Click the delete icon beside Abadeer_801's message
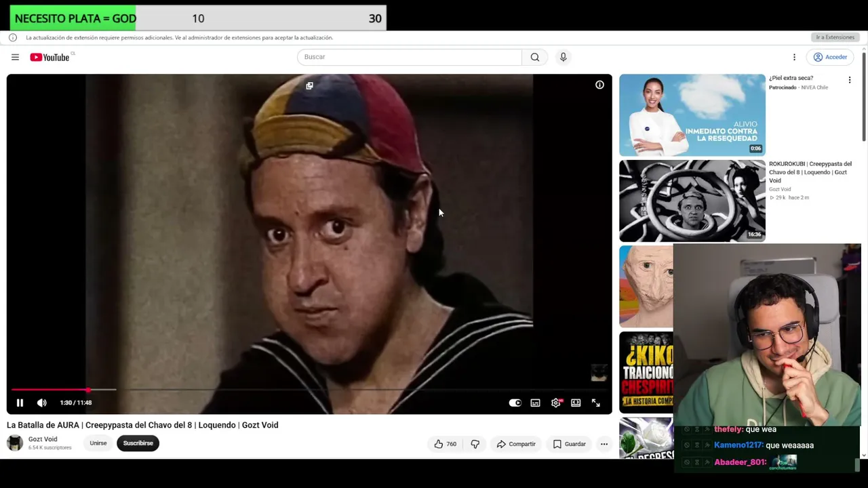This screenshot has width=868, height=488. [707, 462]
